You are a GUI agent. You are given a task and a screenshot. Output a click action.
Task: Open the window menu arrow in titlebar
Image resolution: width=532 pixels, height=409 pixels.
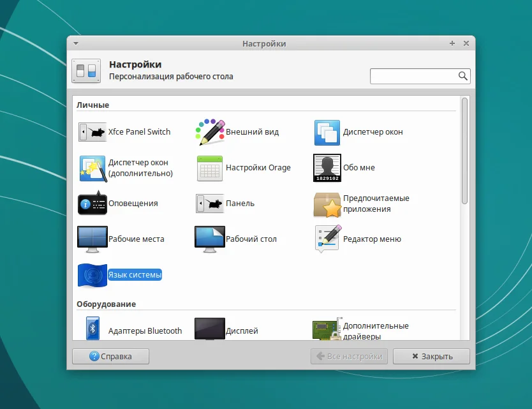[76, 43]
